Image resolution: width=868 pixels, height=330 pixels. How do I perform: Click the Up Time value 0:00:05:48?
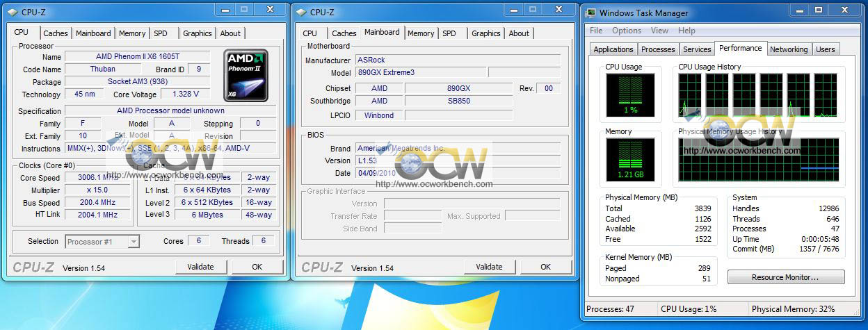pyautogui.click(x=819, y=239)
